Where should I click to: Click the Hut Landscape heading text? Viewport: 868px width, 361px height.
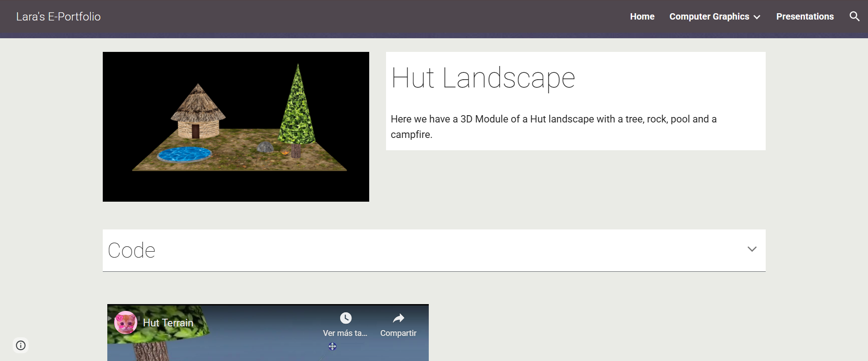(x=483, y=78)
